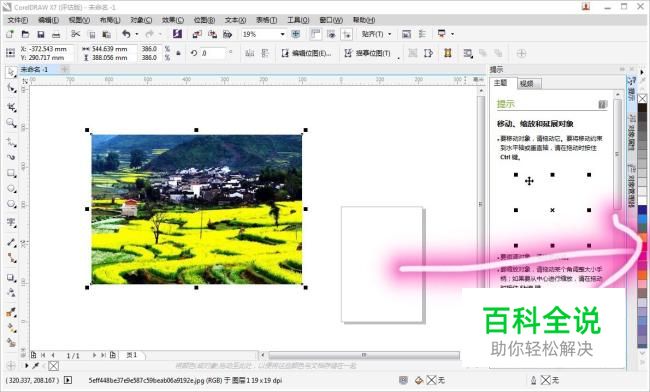Toggle the no-fill X swatch in palette
650x392 pixels.
[x=642, y=98]
